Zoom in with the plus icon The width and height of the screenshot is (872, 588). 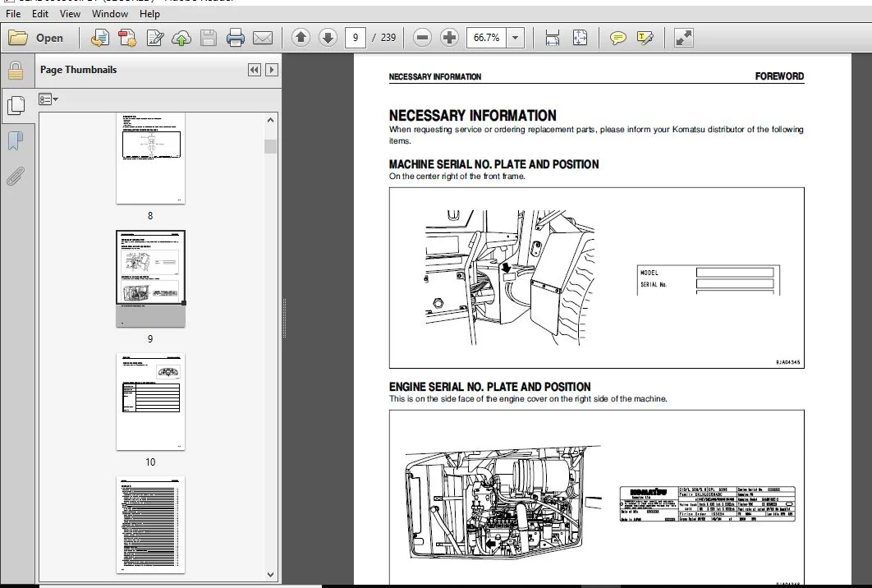pos(449,38)
